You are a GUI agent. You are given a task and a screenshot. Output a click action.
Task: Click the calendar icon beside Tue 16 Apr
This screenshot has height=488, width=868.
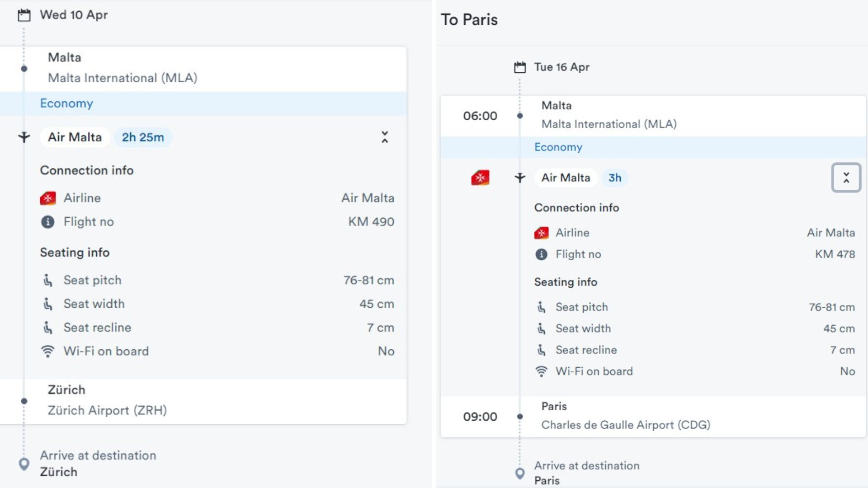point(520,67)
